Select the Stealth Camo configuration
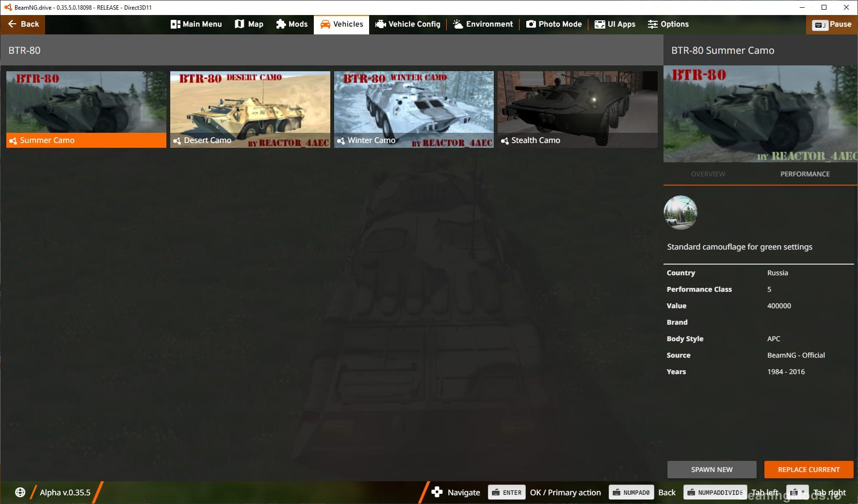 tap(578, 110)
